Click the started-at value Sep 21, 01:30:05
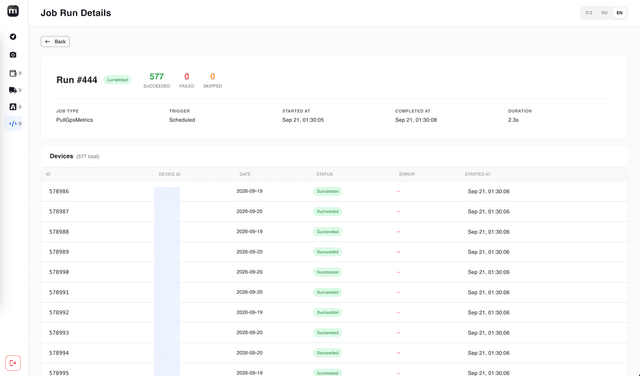640x376 pixels. [303, 120]
